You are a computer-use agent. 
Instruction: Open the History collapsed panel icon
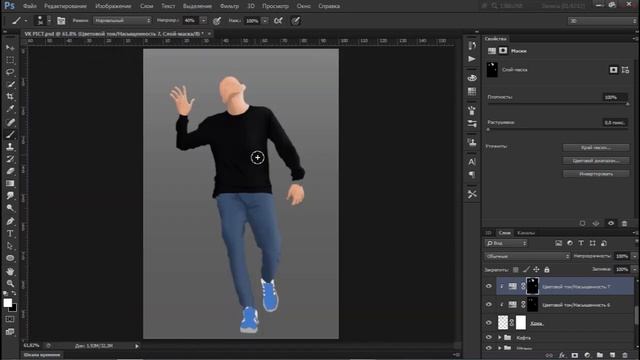(472, 46)
